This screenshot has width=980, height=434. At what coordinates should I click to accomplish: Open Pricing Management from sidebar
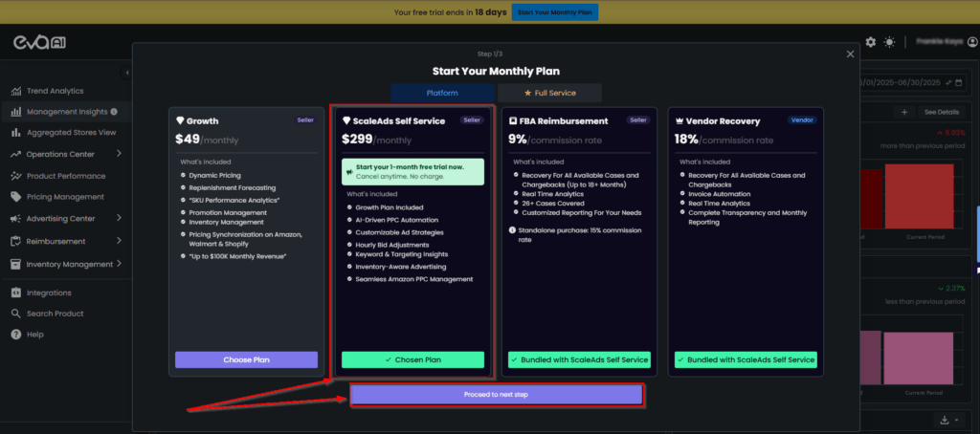[x=66, y=197]
